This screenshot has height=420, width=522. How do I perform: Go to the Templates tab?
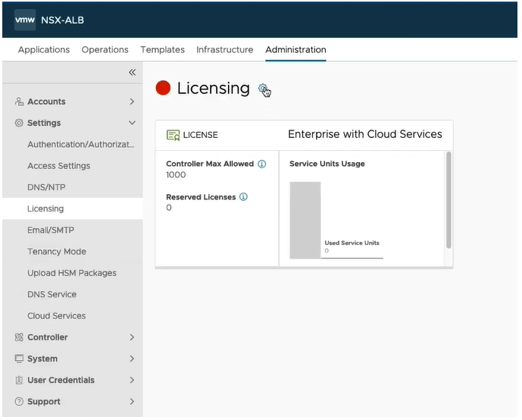pos(162,50)
